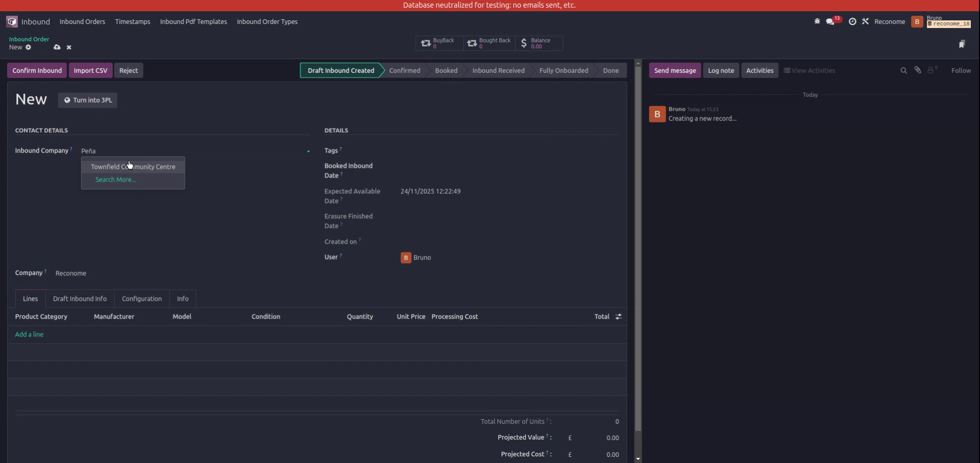Save the record with the cloud icon
This screenshot has height=463, width=980.
point(57,47)
